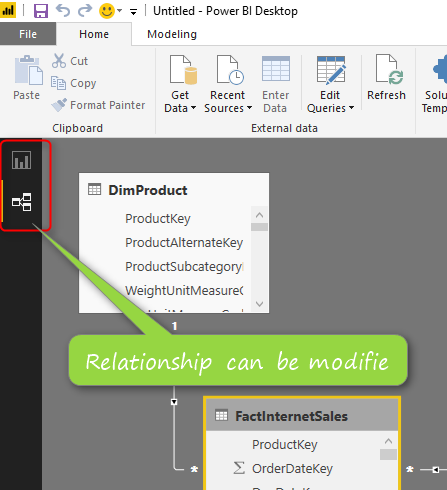The height and width of the screenshot is (490, 447).
Task: Click the Paste clipboard icon
Action: pos(27,78)
